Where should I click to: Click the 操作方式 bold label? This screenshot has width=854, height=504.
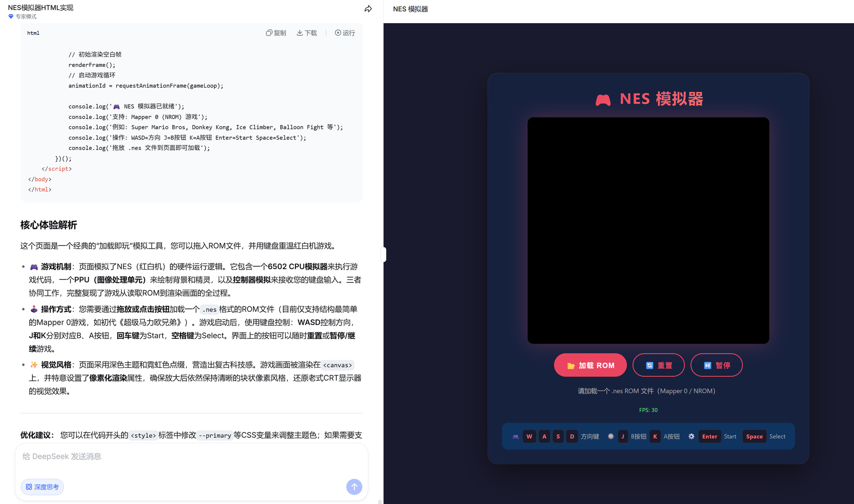click(56, 309)
